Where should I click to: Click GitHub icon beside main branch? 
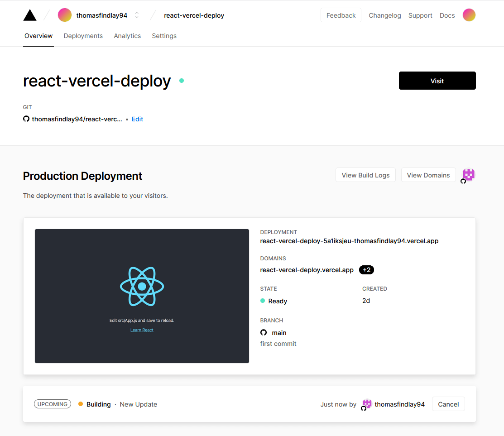coord(264,332)
